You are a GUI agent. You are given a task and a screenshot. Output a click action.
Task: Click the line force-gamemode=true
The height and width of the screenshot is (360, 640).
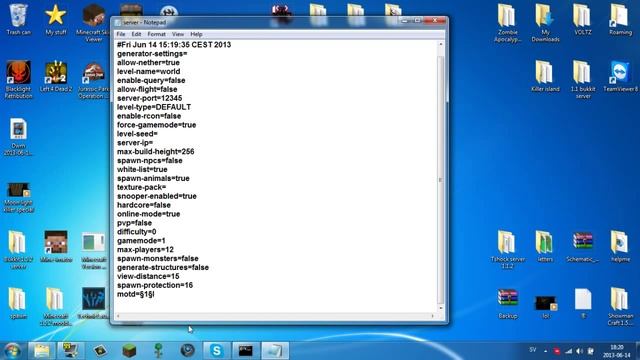156,125
